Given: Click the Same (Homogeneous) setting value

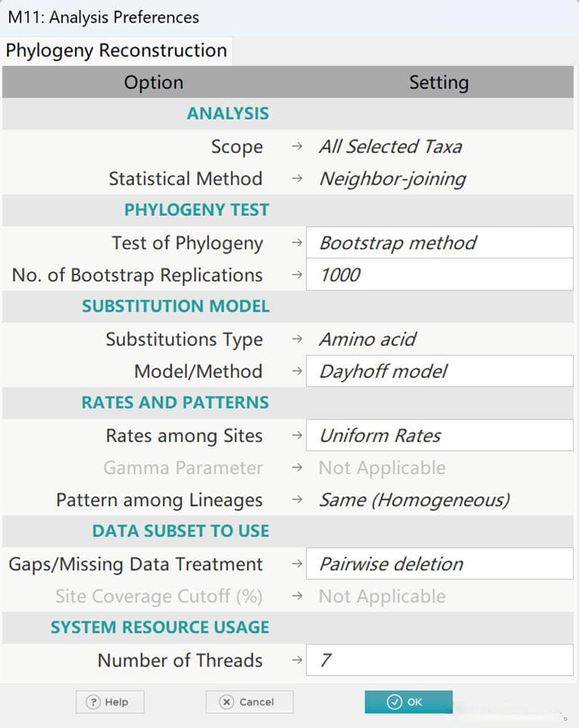Looking at the screenshot, I should (x=415, y=500).
